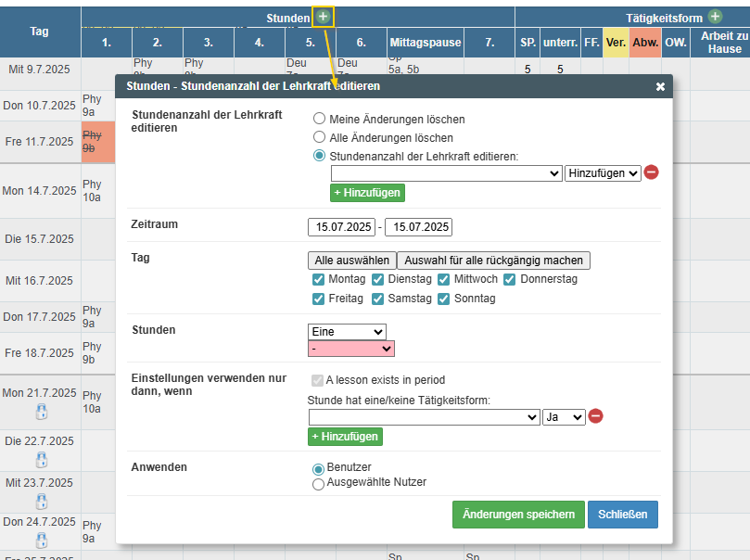The width and height of the screenshot is (750, 560).
Task: Click the orange 'Abw.' column header
Action: point(645,43)
